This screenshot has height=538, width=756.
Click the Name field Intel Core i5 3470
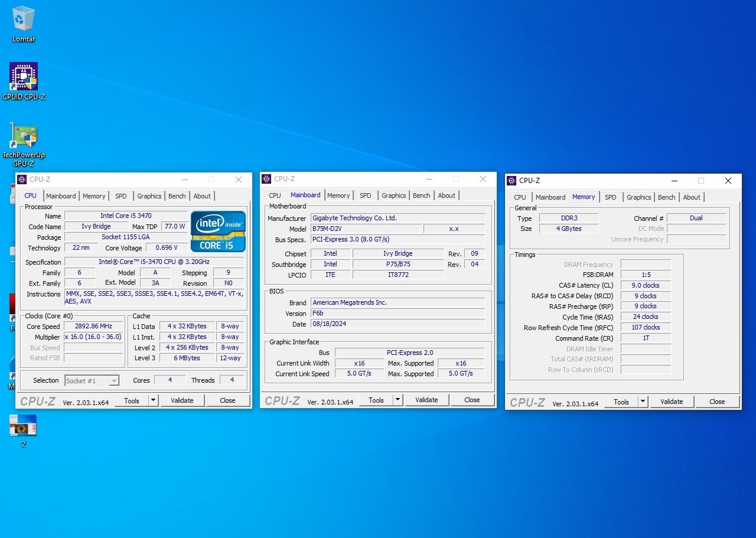[x=126, y=216]
